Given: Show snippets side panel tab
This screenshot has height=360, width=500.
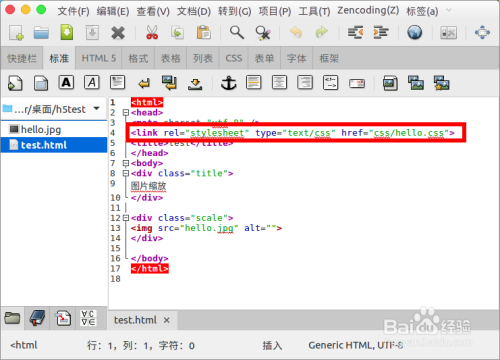Looking at the screenshot, I should tap(63, 318).
